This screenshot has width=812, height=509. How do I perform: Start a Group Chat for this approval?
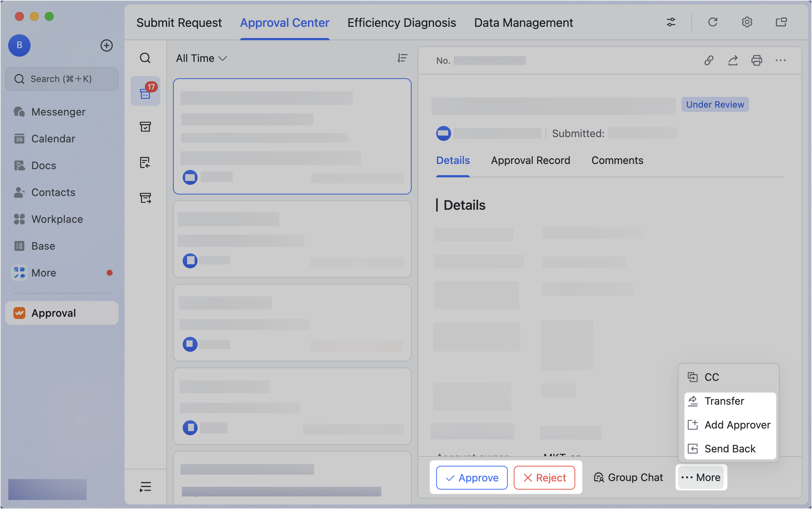628,477
